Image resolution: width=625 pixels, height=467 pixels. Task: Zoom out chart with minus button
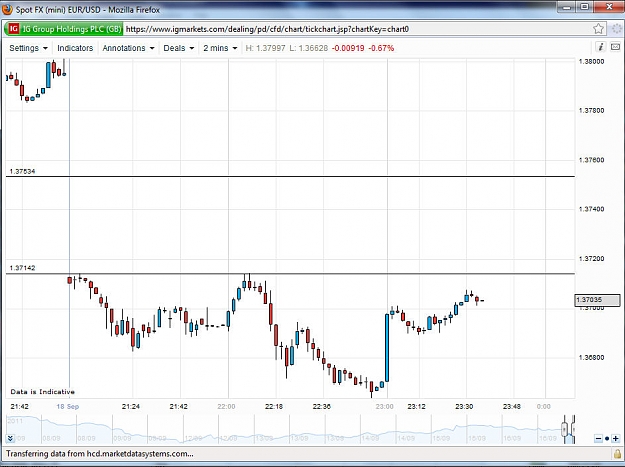click(598, 439)
